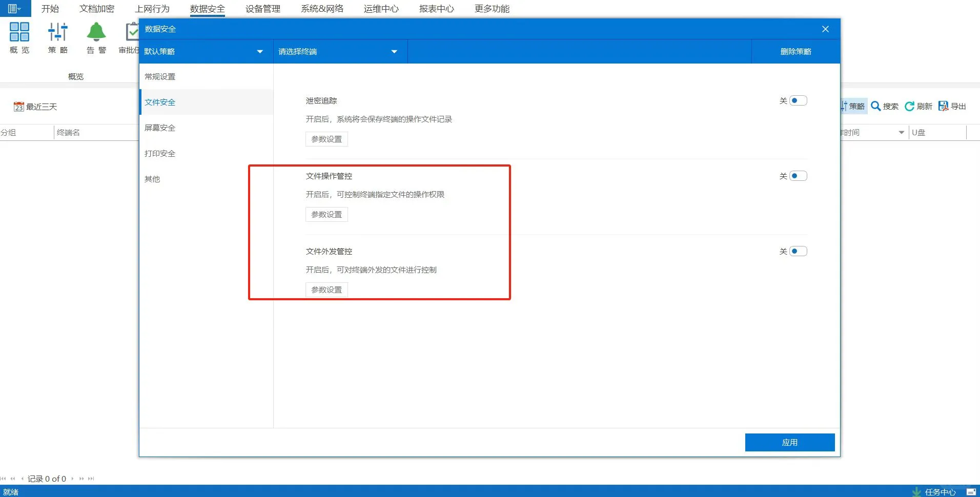Enable the 文件外发管控 toggle
Screen dimensions: 980x497
point(797,251)
